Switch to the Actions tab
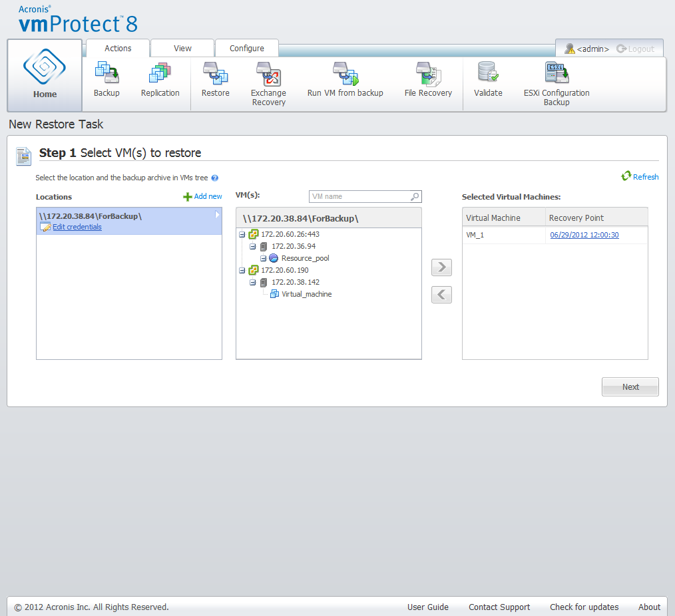 pos(118,48)
